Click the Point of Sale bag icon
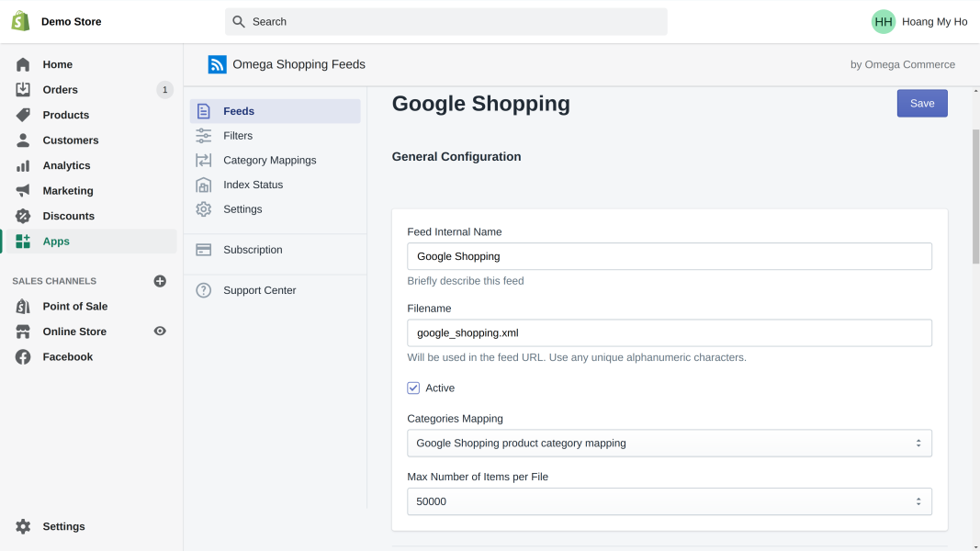Screen dimensions: 980x551 23,306
